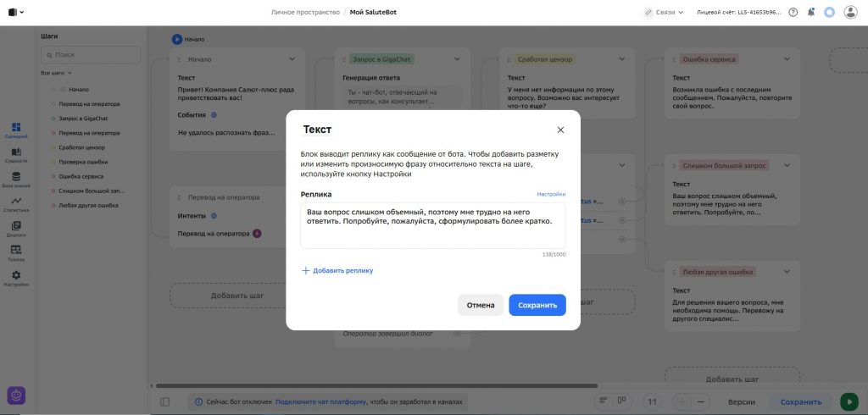
Task: Open the Статистика sidebar section
Action: coord(16,204)
